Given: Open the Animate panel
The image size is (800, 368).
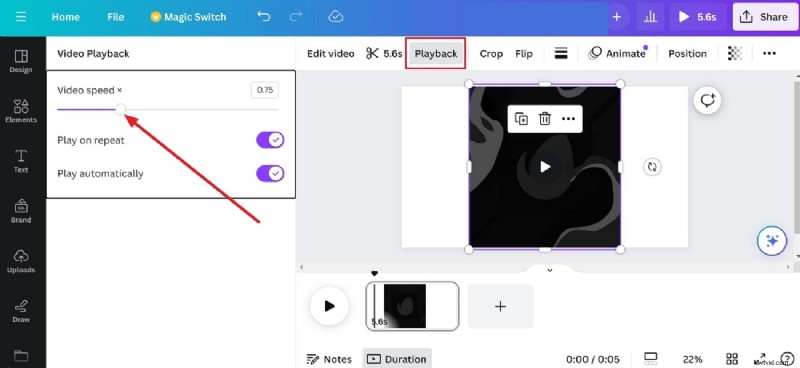Looking at the screenshot, I should tap(617, 54).
